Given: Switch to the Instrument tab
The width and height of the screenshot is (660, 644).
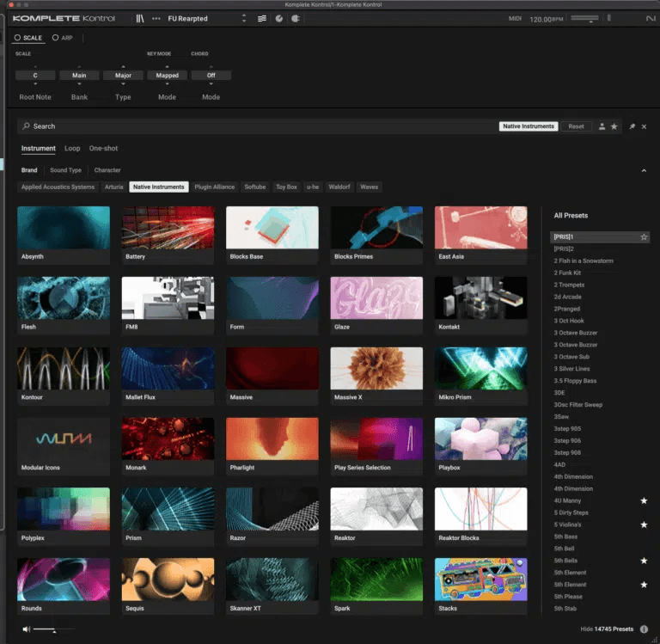Looking at the screenshot, I should click(x=39, y=148).
